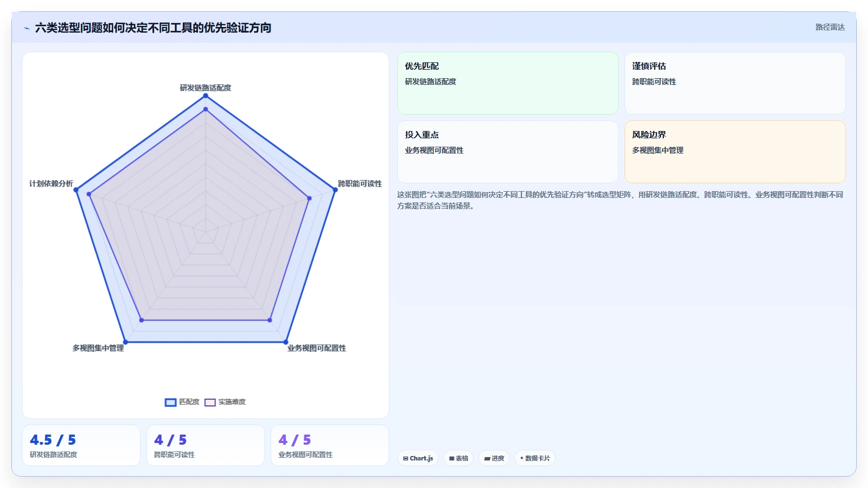
Task: Click the inner purple point on 计划依赖分析 axis
Action: 89,194
